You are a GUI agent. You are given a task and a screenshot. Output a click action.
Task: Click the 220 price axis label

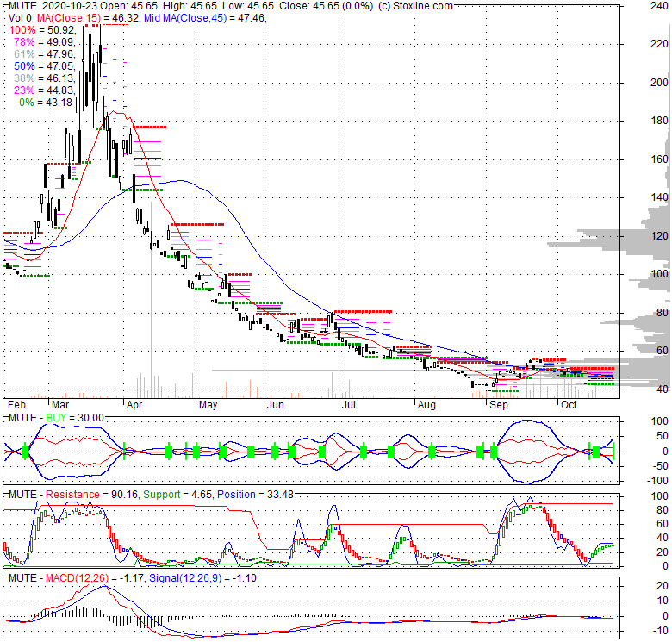point(659,44)
